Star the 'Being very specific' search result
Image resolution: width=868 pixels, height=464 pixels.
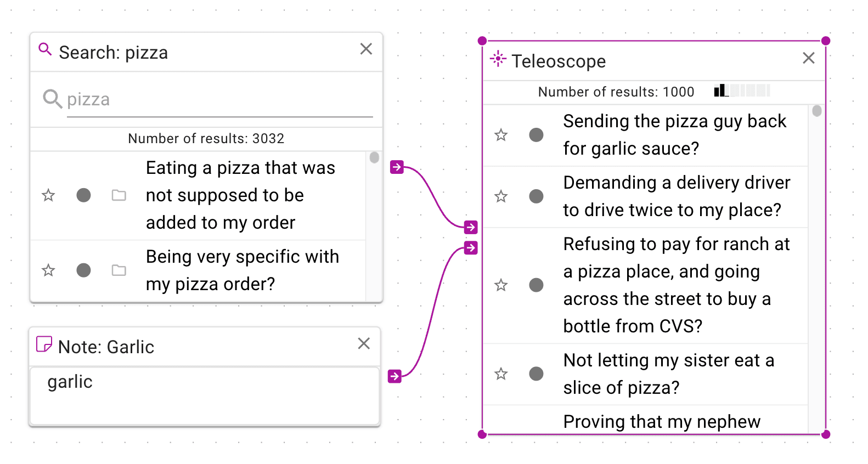point(48,270)
